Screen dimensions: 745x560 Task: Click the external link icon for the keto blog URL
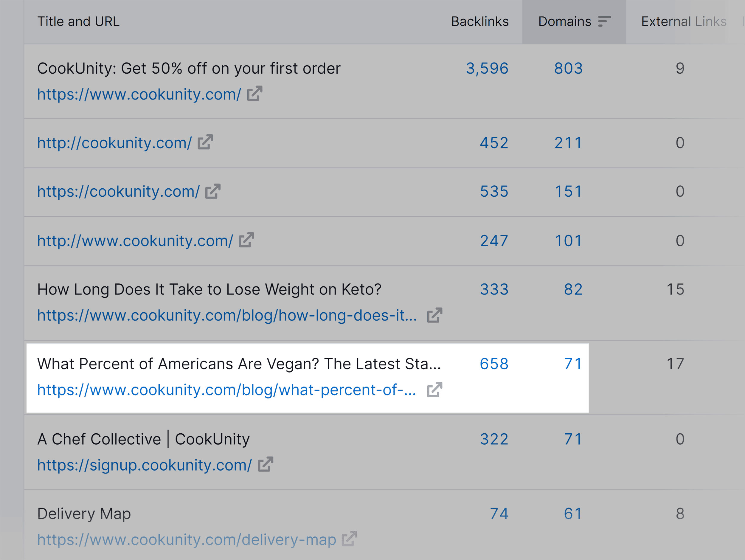[x=434, y=315]
